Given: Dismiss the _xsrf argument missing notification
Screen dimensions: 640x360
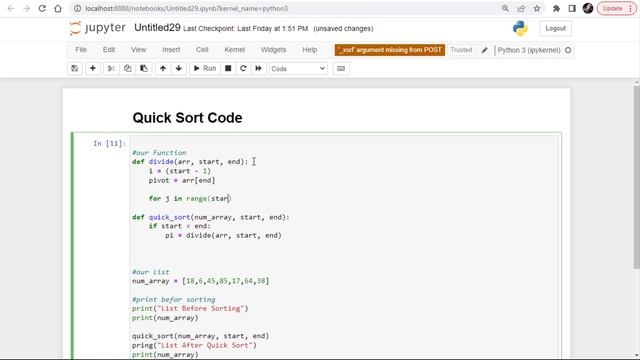Looking at the screenshot, I should coord(390,50).
